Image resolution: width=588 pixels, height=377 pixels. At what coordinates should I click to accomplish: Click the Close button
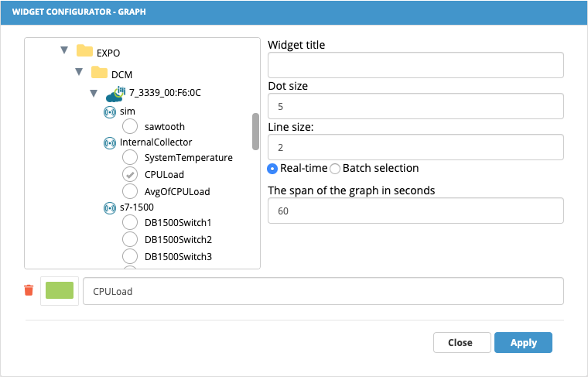[462, 342]
